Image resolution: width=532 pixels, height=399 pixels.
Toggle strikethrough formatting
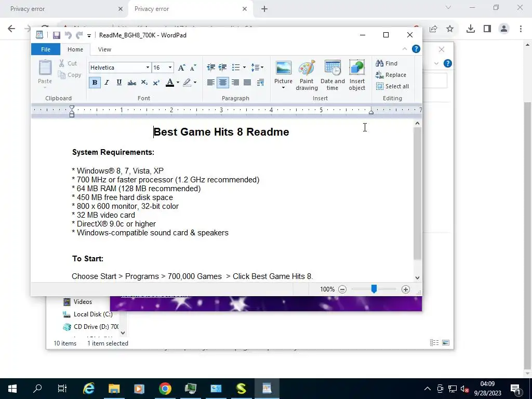[x=131, y=83]
